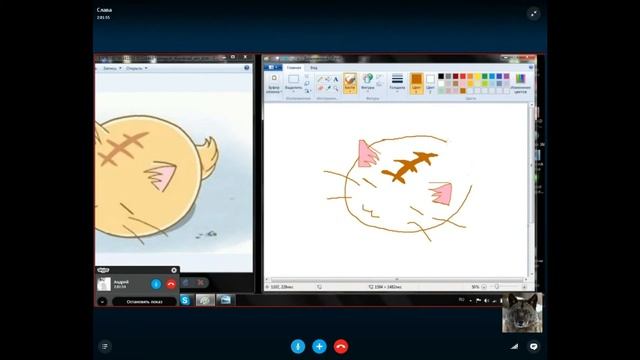The width and height of the screenshot is (640, 360).
Task: Select the Text tool in Paint
Action: click(x=336, y=79)
